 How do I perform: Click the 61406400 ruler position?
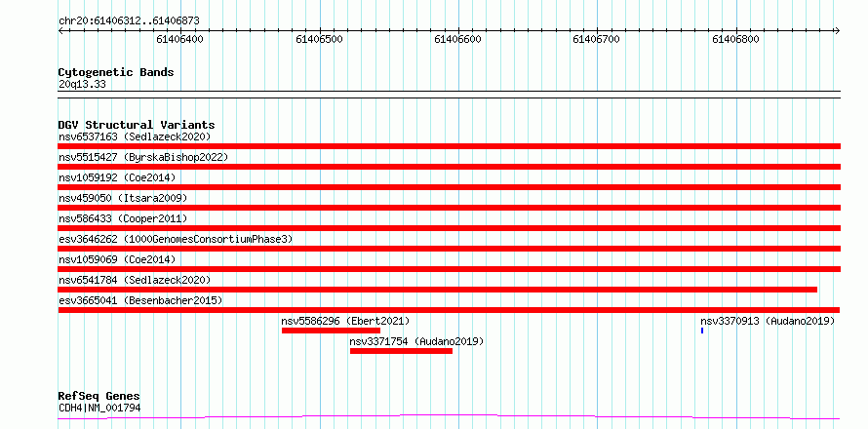[179, 39]
